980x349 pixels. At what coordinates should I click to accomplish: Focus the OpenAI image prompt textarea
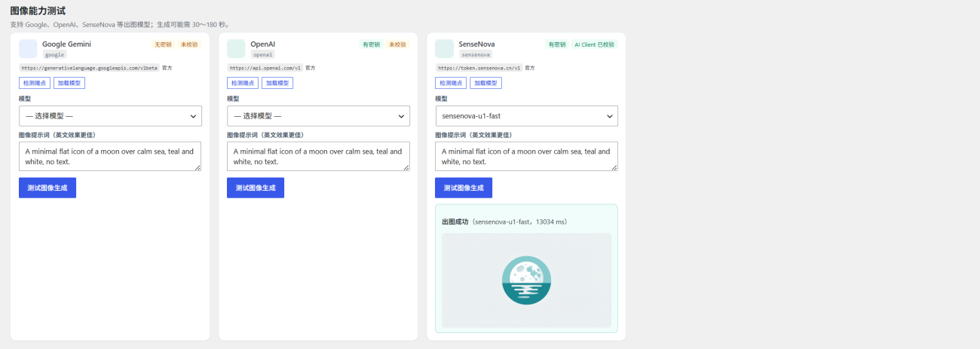coord(318,156)
